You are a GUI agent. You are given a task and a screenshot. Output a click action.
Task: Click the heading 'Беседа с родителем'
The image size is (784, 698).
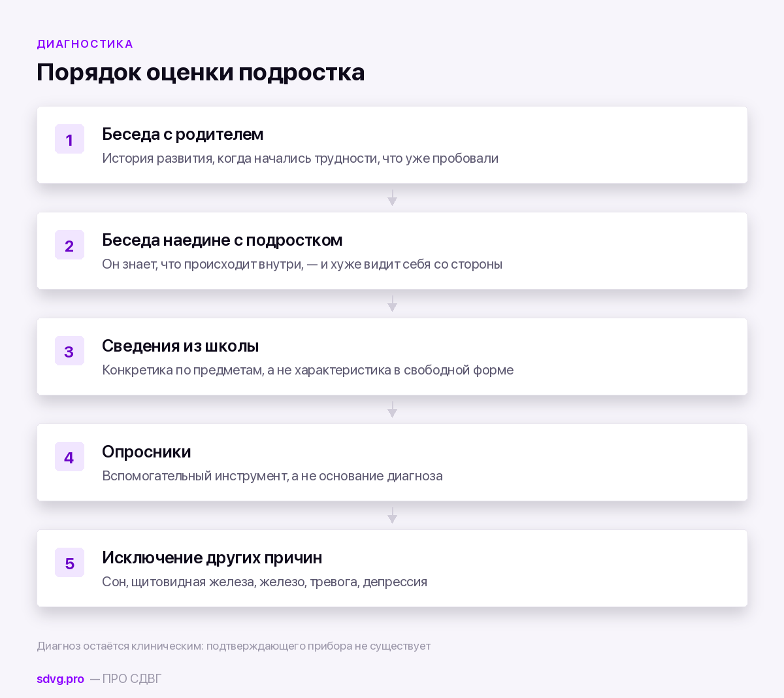[183, 134]
